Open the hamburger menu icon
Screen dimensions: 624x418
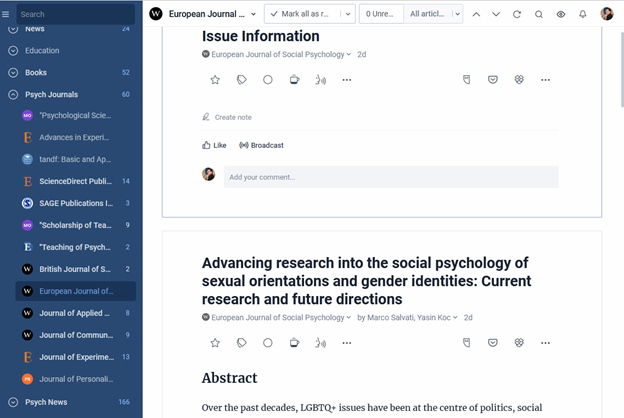click(6, 14)
